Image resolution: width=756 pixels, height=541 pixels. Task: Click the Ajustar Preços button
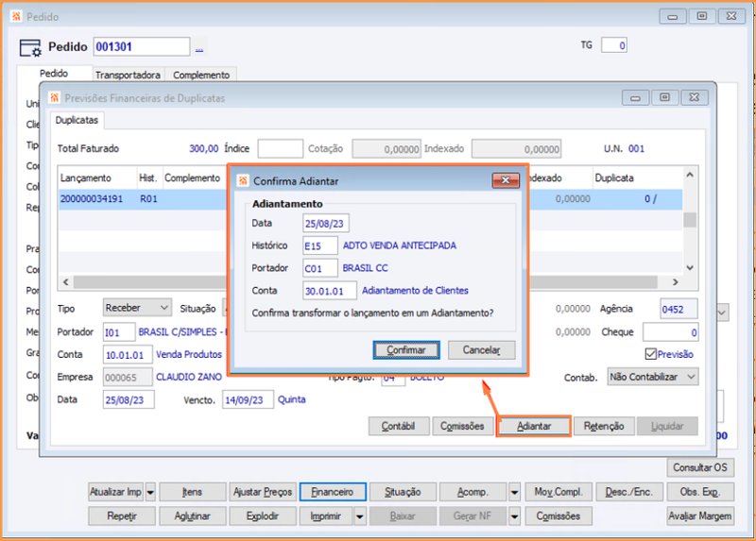coord(263,492)
